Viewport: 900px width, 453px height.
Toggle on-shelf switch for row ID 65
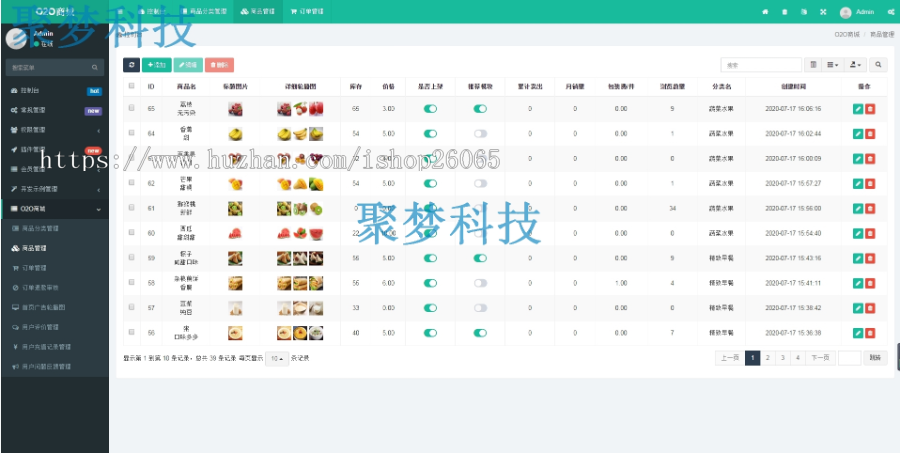tap(430, 109)
